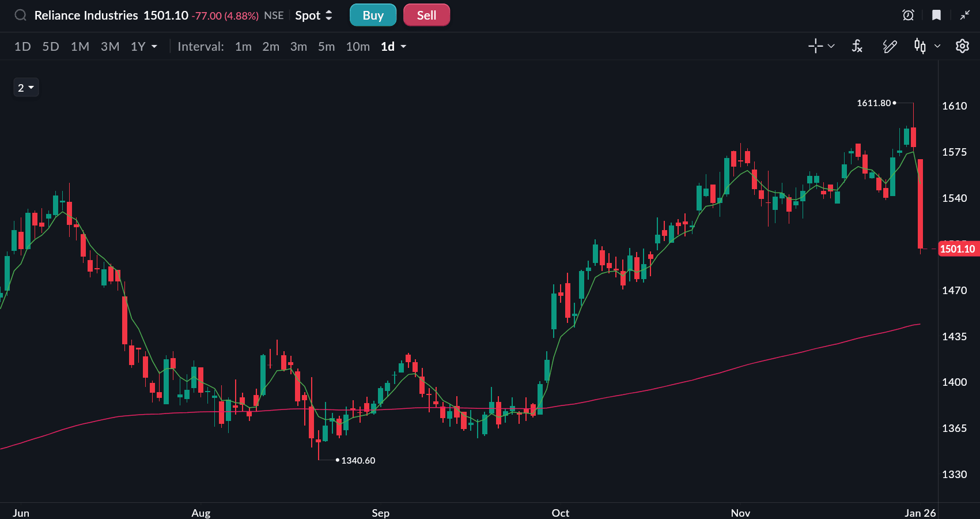This screenshot has width=980, height=519.
Task: Exit fullscreen with the collapse arrows icon
Action: point(964,16)
